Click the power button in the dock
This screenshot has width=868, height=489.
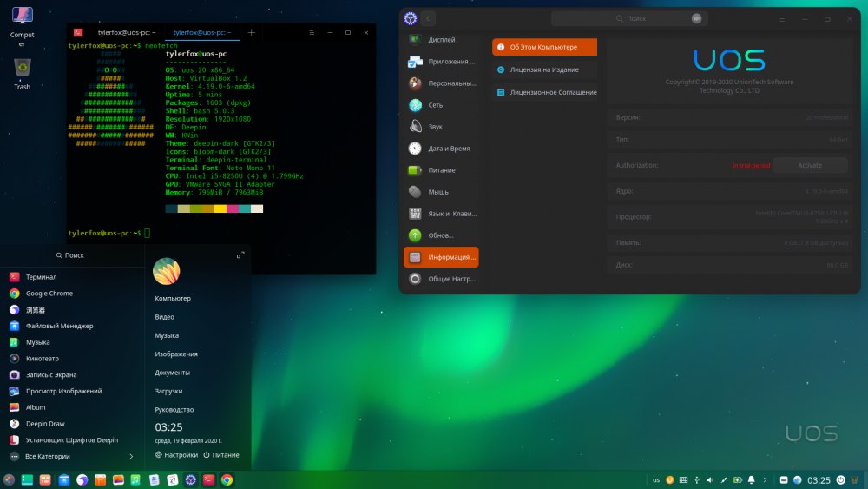pyautogui.click(x=840, y=480)
